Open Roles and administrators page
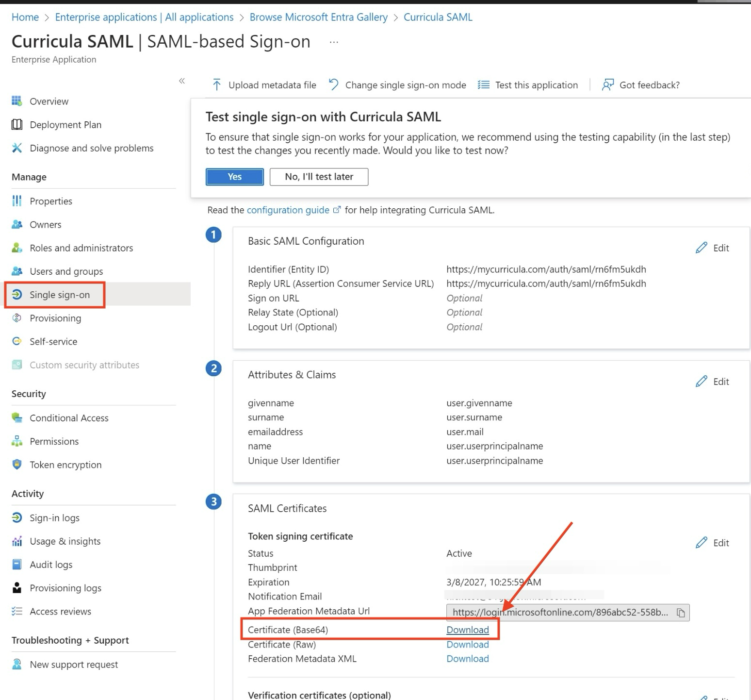This screenshot has width=751, height=700. point(82,248)
